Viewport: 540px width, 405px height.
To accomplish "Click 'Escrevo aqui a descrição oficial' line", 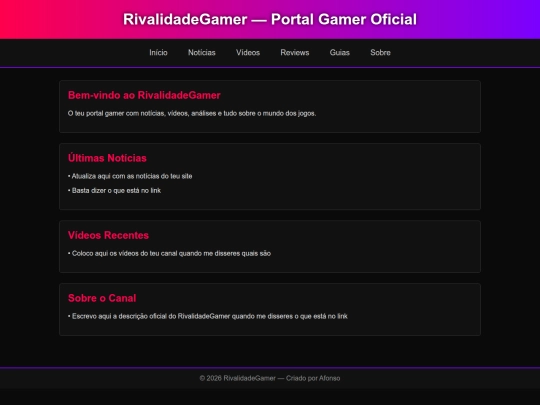I will (208, 316).
